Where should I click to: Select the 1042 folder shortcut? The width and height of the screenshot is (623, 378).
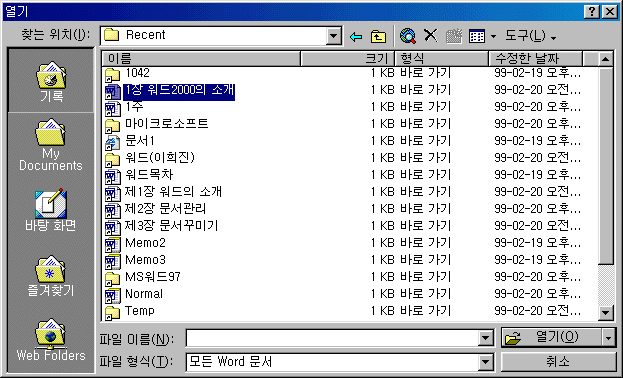click(137, 73)
